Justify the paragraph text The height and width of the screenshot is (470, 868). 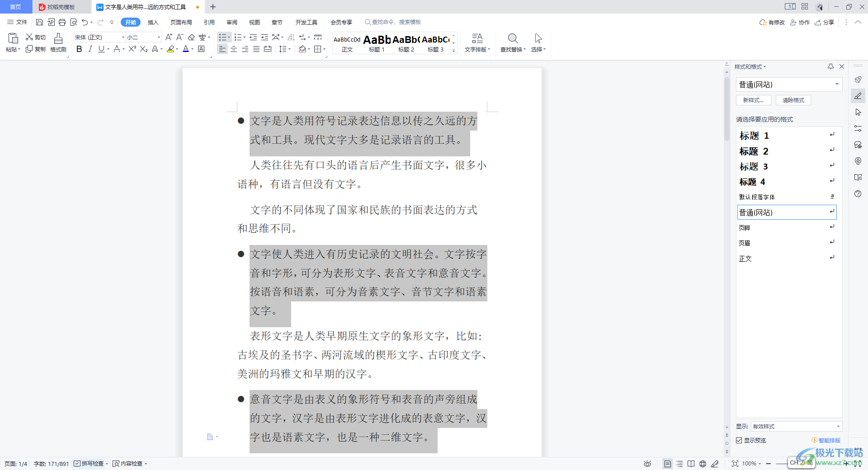tap(256, 49)
